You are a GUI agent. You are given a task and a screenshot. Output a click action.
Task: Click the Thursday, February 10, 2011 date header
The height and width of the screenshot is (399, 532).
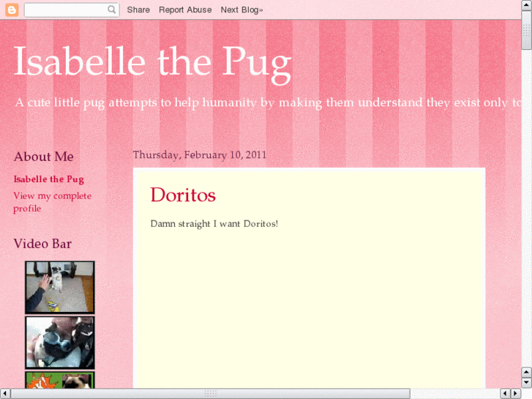(200, 155)
